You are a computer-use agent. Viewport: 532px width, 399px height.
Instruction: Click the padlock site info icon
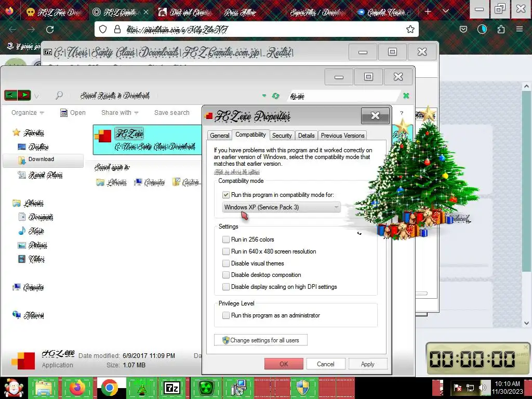pyautogui.click(x=117, y=30)
